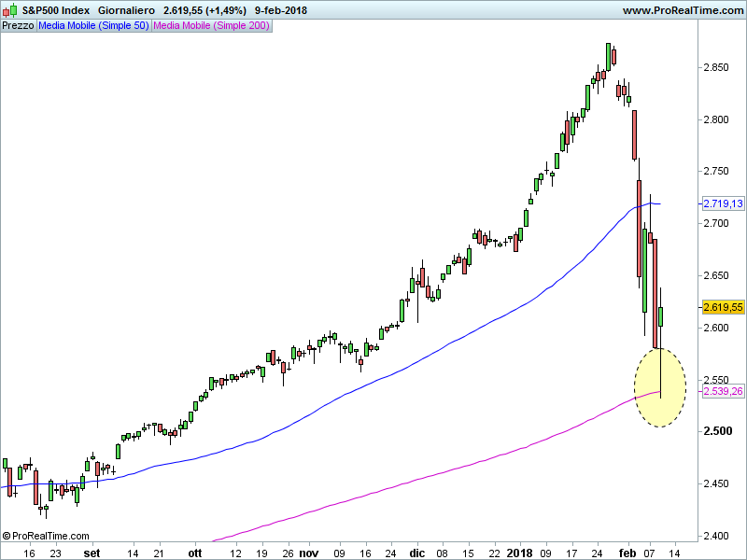Click the 2.600 price axis label

(x=716, y=328)
